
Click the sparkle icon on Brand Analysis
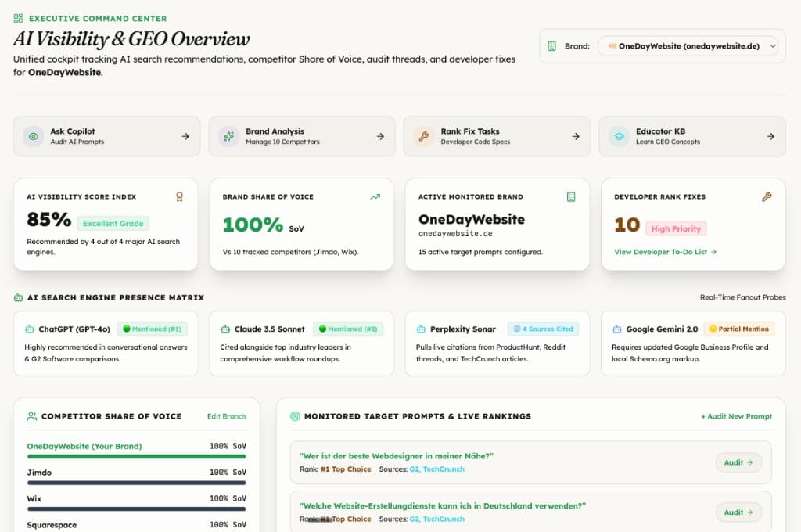point(229,136)
